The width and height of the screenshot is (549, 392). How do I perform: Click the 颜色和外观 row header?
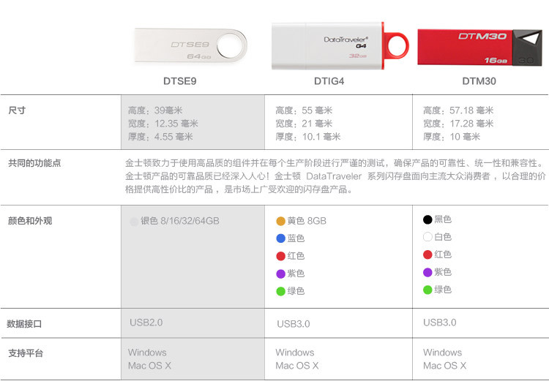(x=30, y=221)
